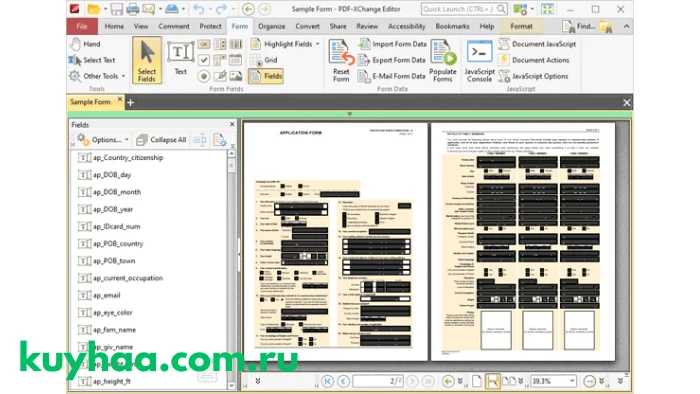Viewport: 700px width, 394px height.
Task: Insert a check box form field
Action: click(204, 60)
